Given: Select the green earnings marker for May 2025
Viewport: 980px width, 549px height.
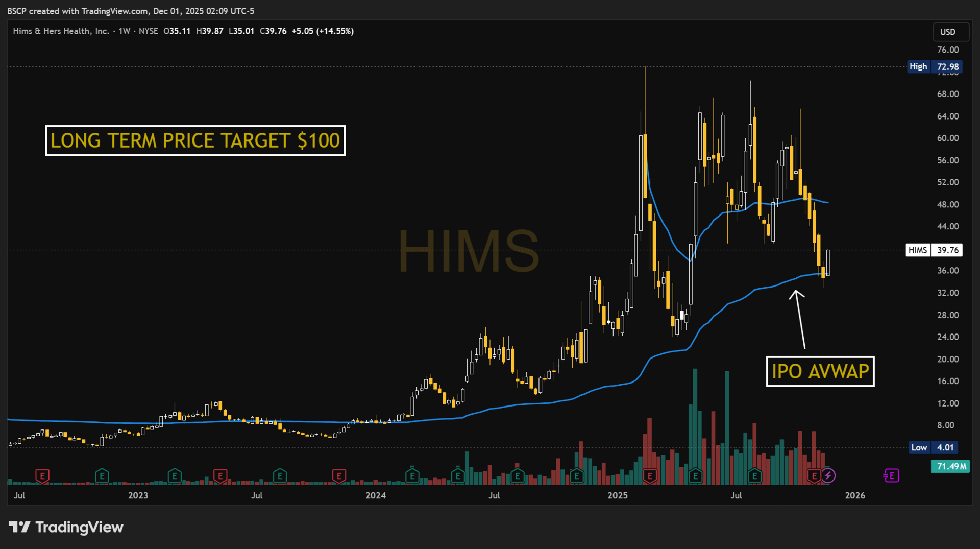Looking at the screenshot, I should pos(695,476).
